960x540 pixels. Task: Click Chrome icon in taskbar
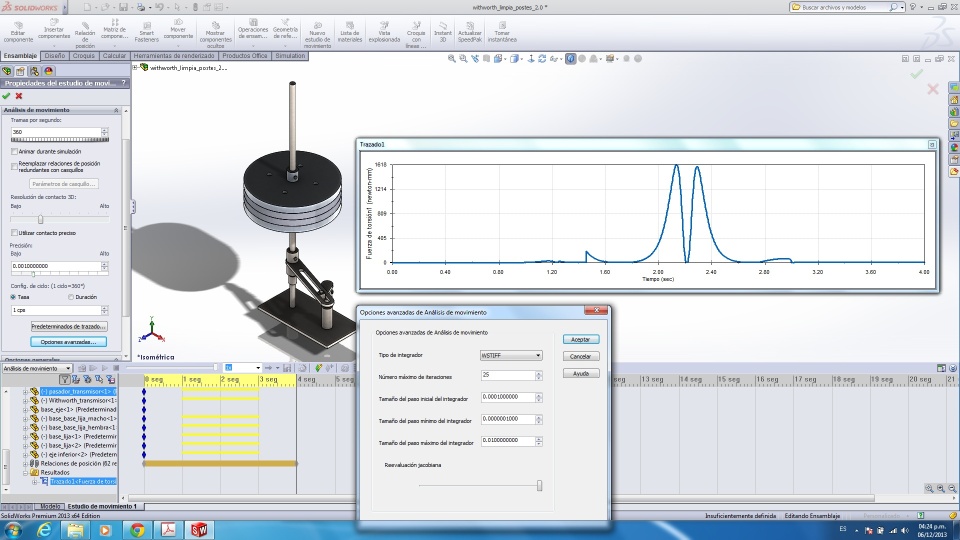click(137, 530)
